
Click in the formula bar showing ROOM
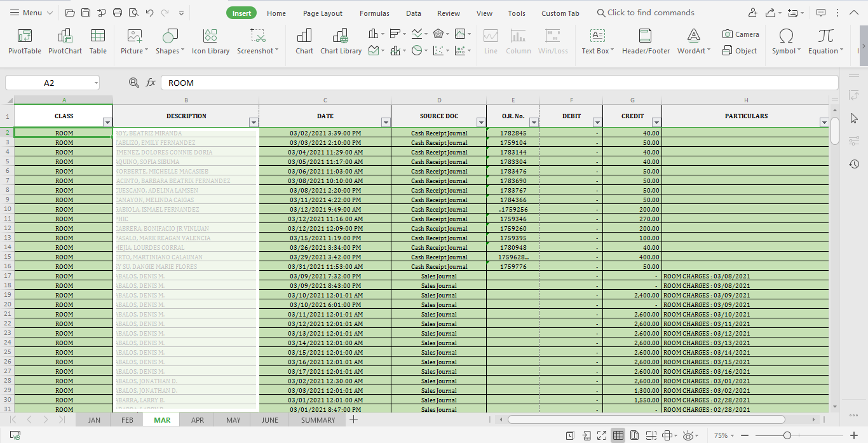pos(499,83)
